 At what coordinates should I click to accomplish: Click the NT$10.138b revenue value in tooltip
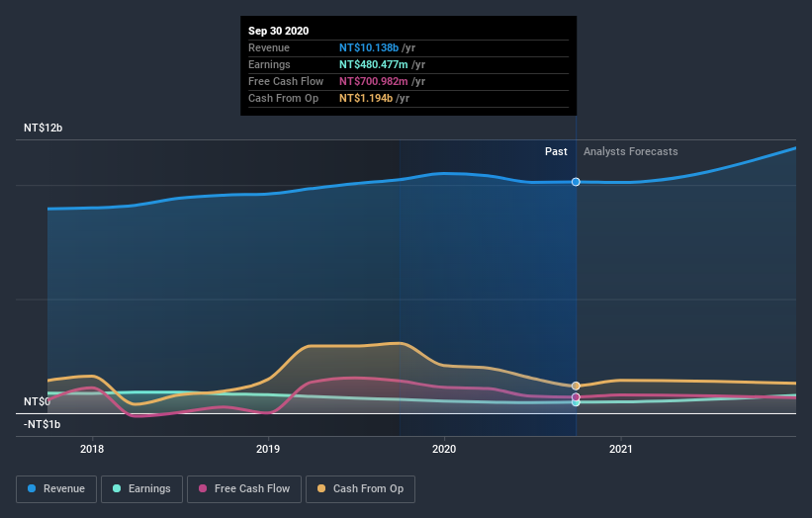369,47
